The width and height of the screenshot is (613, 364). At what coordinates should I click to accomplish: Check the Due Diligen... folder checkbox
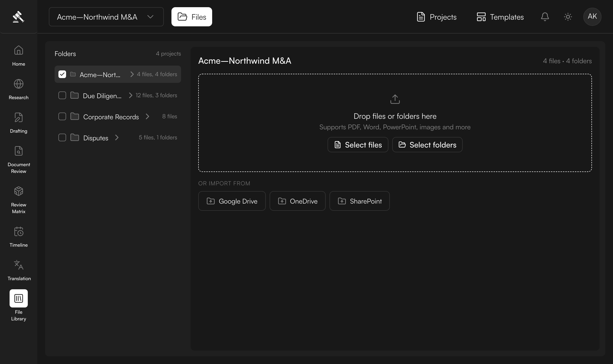pos(62,95)
